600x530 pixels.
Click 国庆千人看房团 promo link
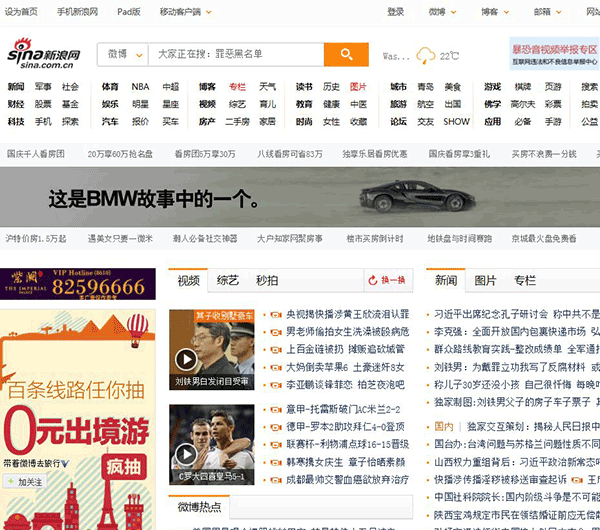36,154
